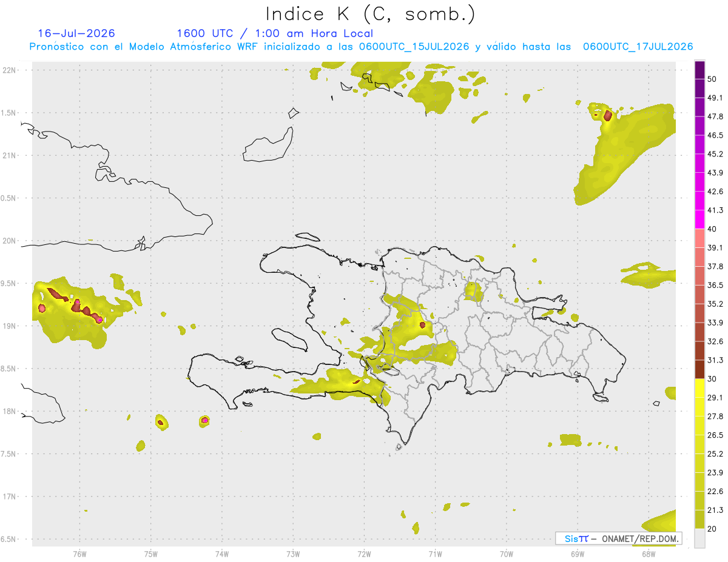Click the 16-Jul-2026 date label

click(76, 33)
